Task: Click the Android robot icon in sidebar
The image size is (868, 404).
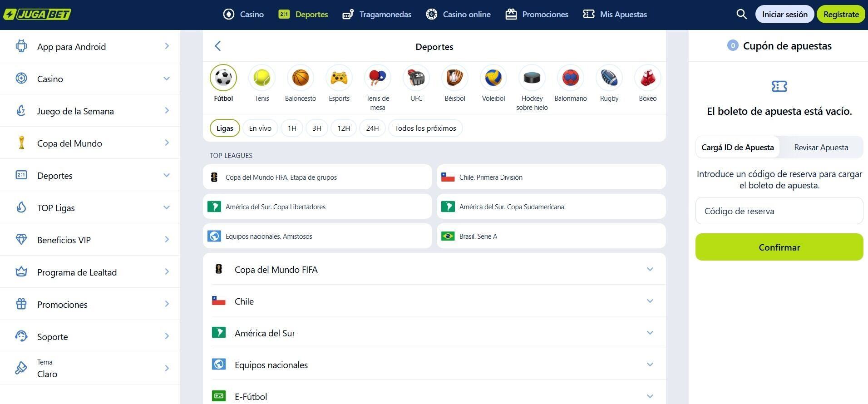Action: tap(21, 46)
